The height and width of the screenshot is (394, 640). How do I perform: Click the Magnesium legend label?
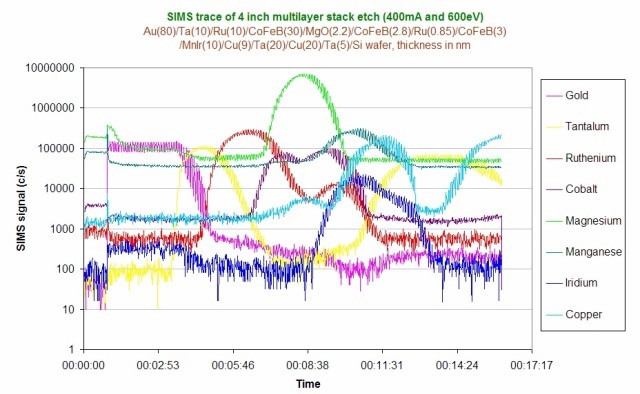[593, 221]
